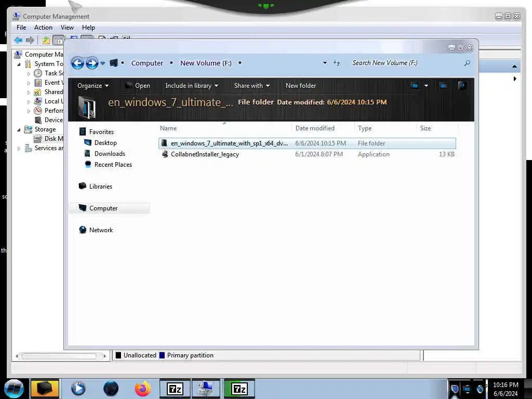The height and width of the screenshot is (399, 532).
Task: Click Explorer's Back navigation arrow
Action: coord(77,63)
